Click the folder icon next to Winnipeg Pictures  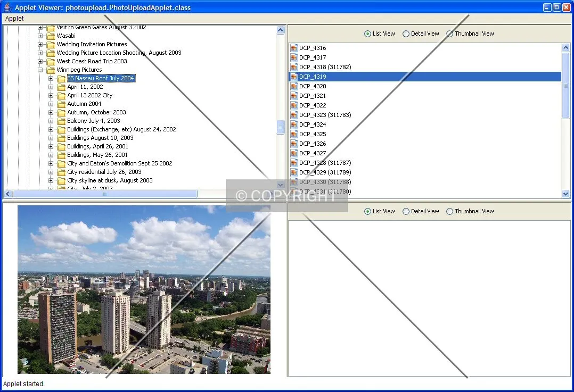51,70
